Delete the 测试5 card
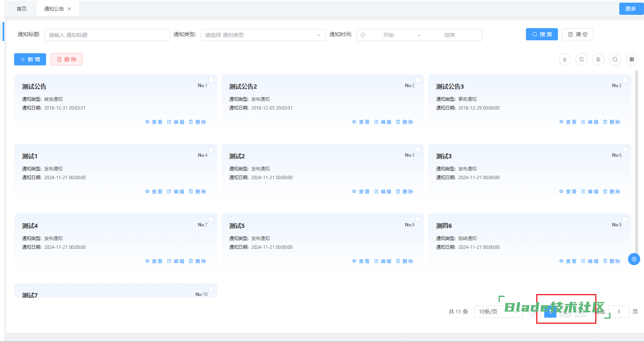644x342 pixels. (404, 261)
